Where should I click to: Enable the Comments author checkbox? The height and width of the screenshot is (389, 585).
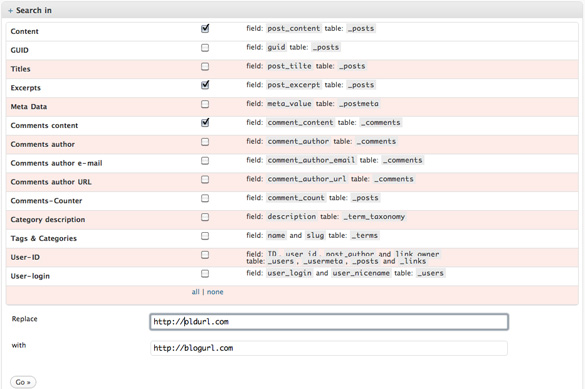205,142
